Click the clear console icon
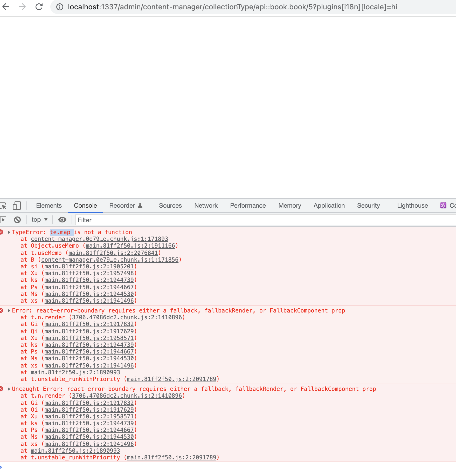 [17, 220]
